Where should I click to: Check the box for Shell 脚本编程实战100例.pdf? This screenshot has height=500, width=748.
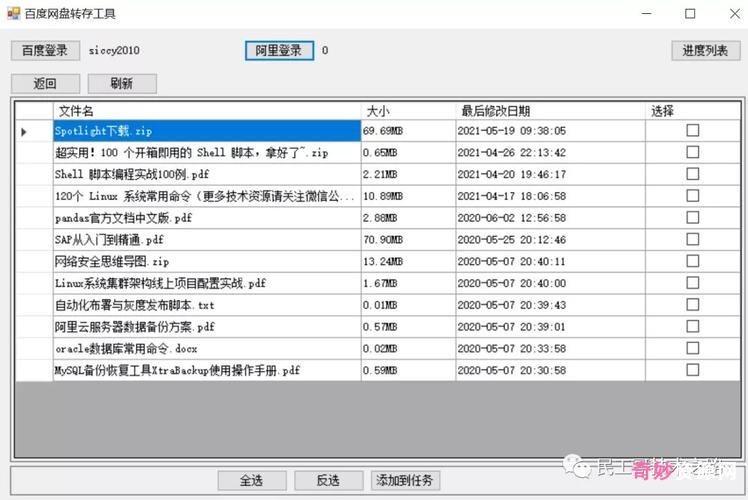point(693,174)
